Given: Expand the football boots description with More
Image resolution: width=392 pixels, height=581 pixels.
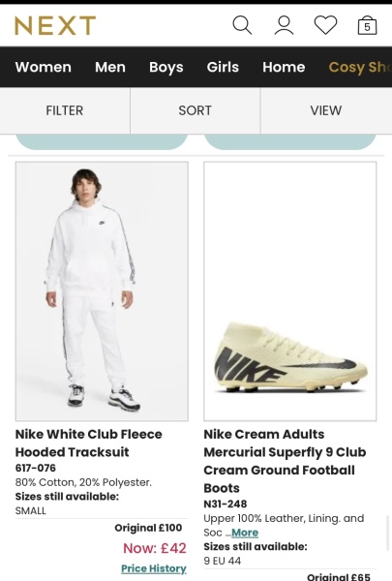Looking at the screenshot, I should click(x=245, y=533).
